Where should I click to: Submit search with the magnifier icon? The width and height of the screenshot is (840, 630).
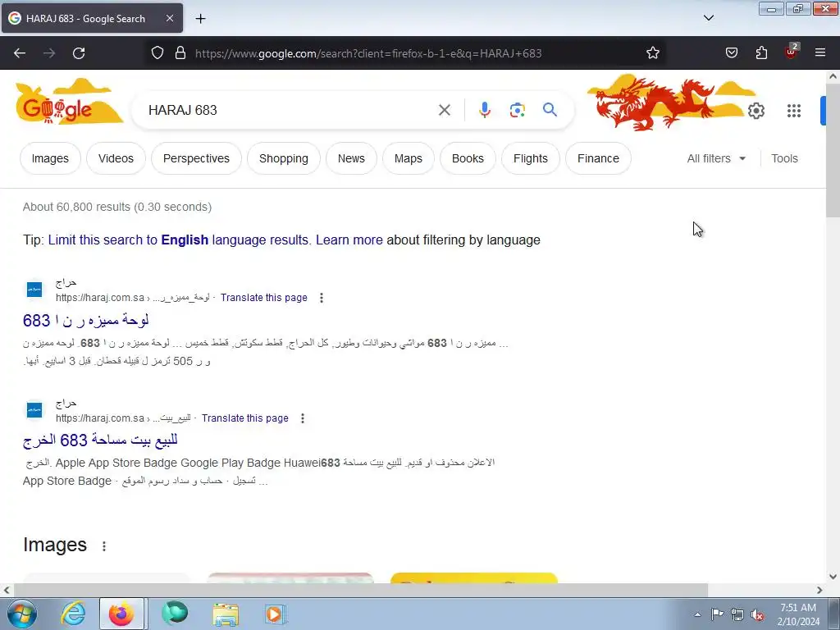pos(550,110)
